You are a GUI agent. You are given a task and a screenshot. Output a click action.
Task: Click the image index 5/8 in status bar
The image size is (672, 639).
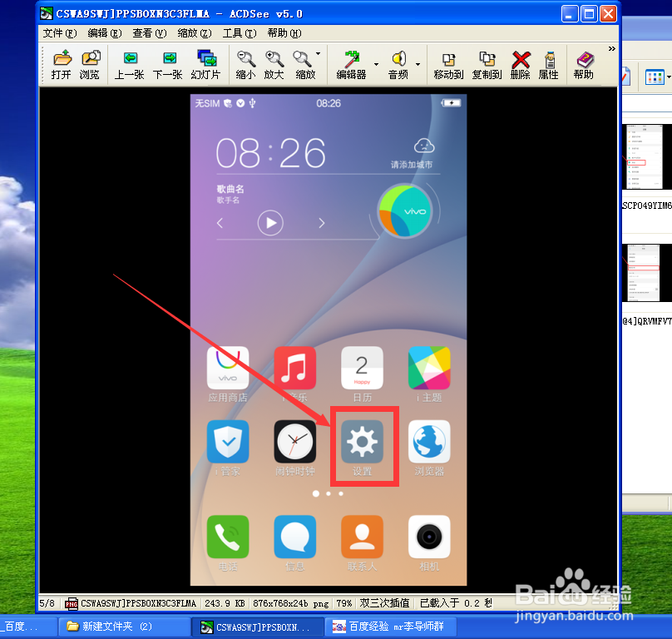pos(47,603)
